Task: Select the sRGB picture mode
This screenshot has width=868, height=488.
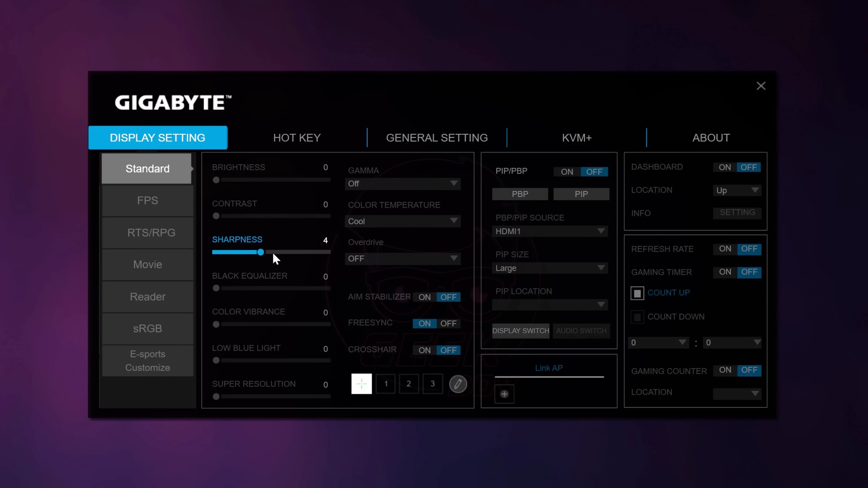Action: coord(148,329)
